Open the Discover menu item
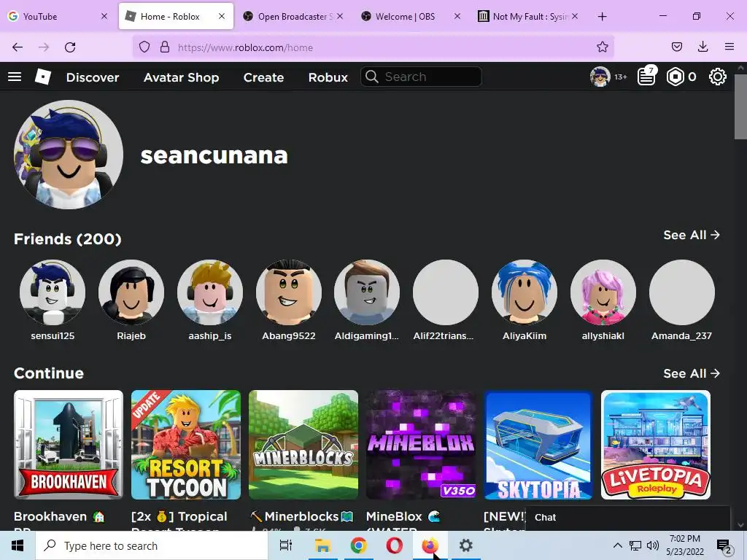Viewport: 747px width, 560px height. (93, 77)
